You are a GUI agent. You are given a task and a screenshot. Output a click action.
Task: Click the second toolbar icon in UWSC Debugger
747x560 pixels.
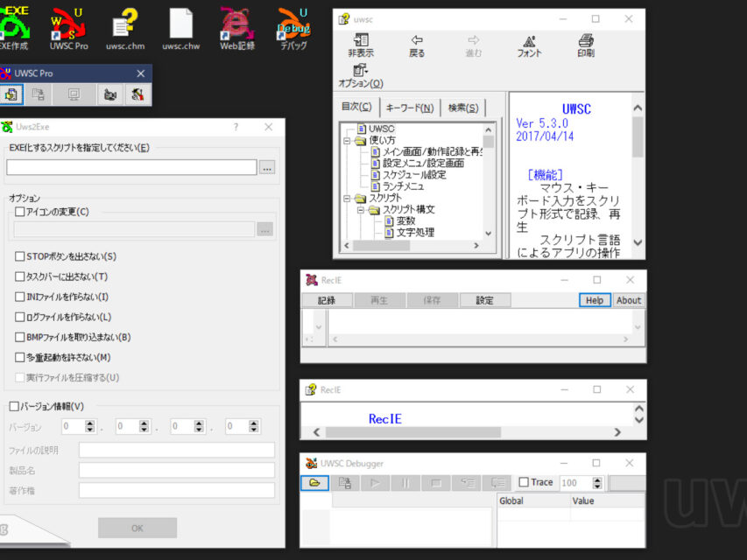[x=345, y=483]
